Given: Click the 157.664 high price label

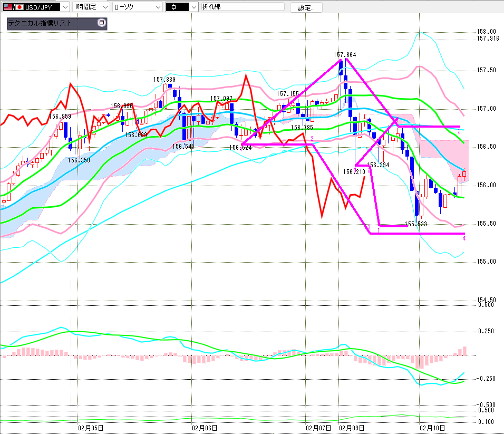Looking at the screenshot, I should point(344,54).
